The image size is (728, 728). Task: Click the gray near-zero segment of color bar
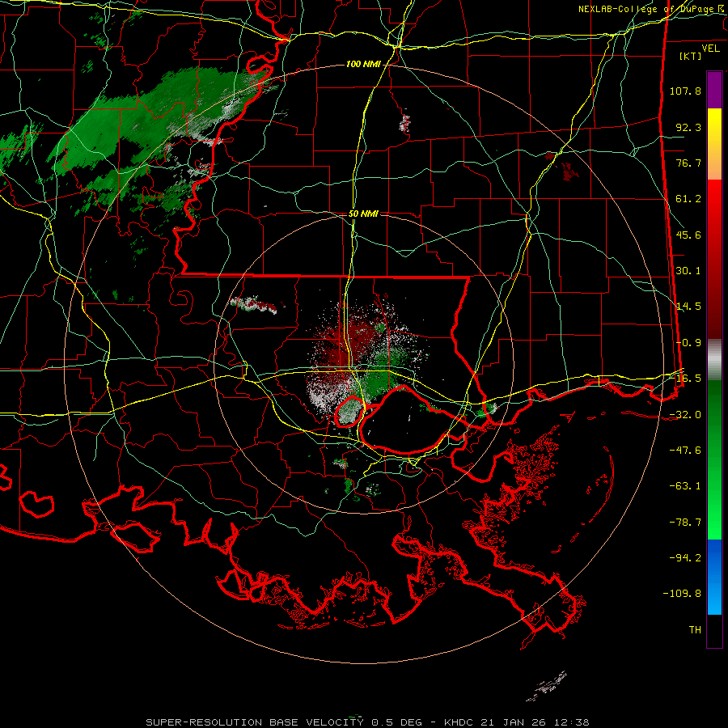pos(714,360)
